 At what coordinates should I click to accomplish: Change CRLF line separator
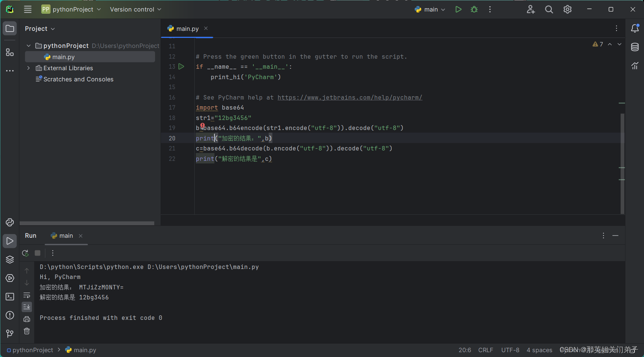(x=485, y=350)
